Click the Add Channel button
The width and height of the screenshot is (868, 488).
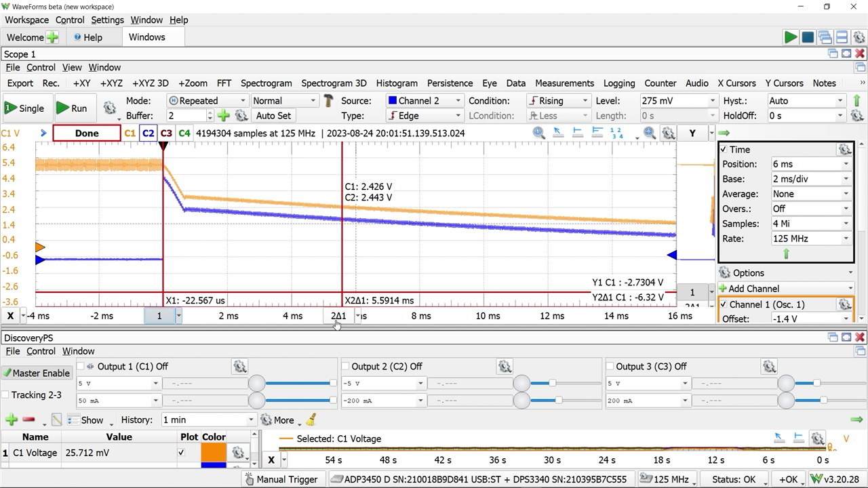(786, 289)
